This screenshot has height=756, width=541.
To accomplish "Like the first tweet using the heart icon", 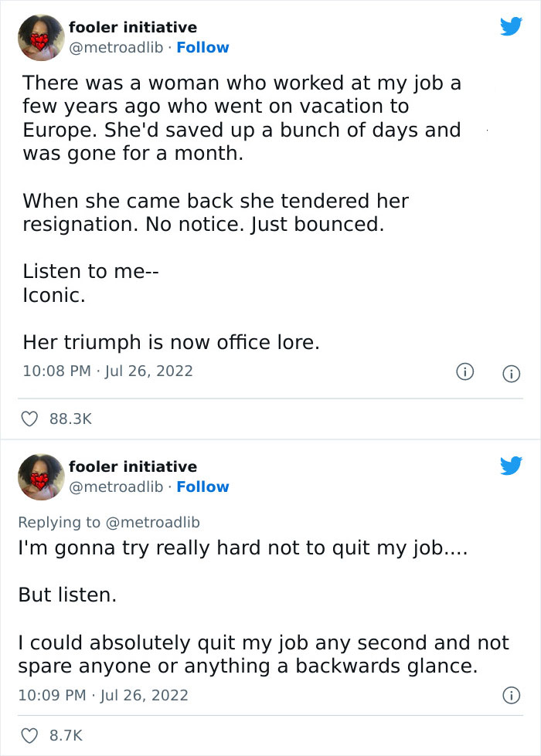I will [x=29, y=418].
